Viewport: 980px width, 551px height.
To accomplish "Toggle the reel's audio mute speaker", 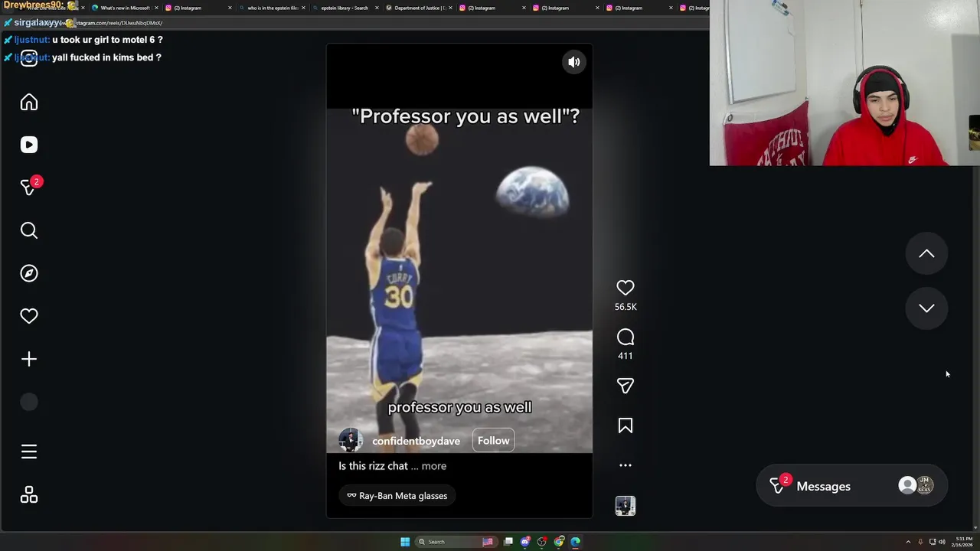I will pyautogui.click(x=574, y=62).
